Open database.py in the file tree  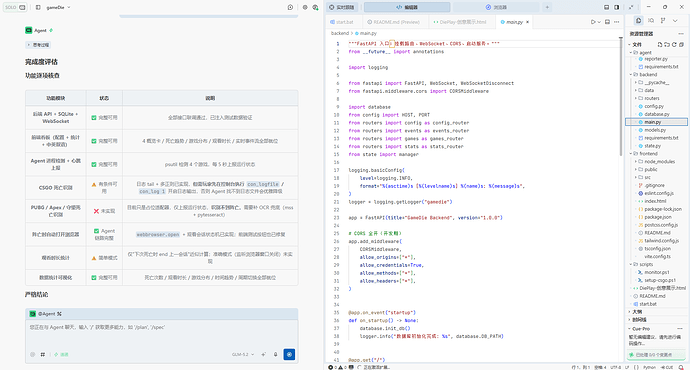pos(658,114)
